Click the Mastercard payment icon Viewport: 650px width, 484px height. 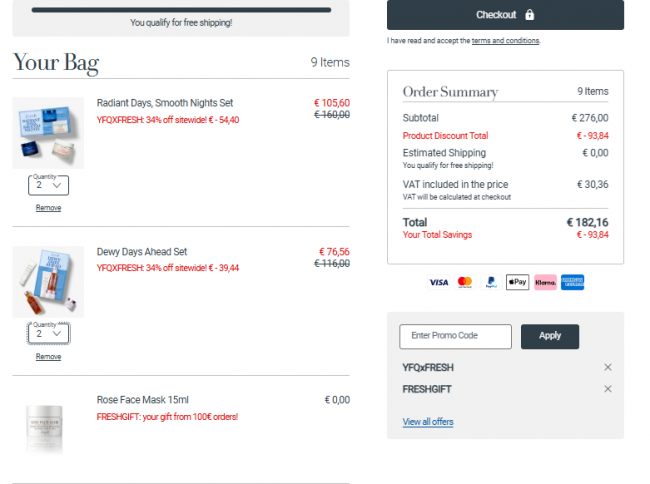click(x=465, y=282)
